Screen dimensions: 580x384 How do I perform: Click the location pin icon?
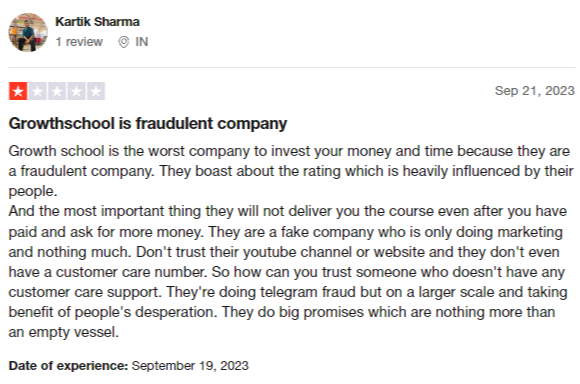[x=124, y=42]
